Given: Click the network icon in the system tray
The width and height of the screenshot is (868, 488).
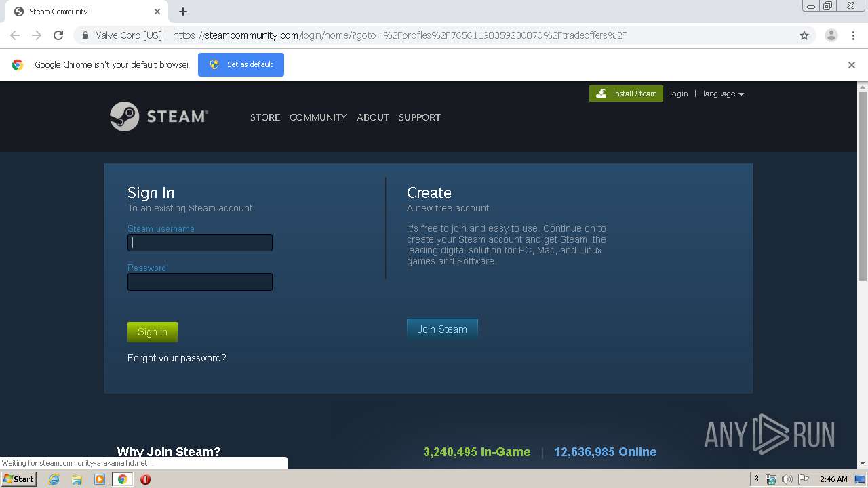Looking at the screenshot, I should tap(771, 479).
